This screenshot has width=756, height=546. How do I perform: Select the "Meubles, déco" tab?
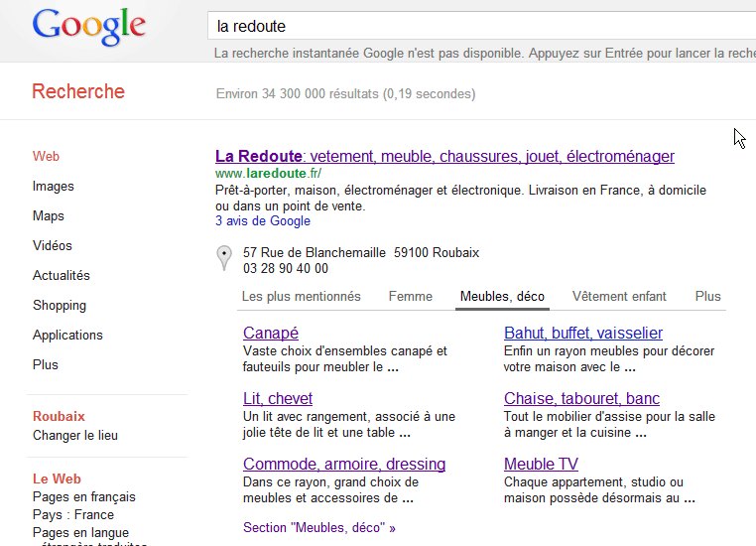(502, 296)
